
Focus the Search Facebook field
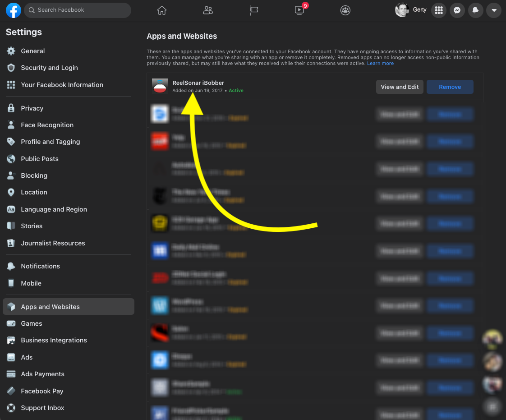[78, 10]
